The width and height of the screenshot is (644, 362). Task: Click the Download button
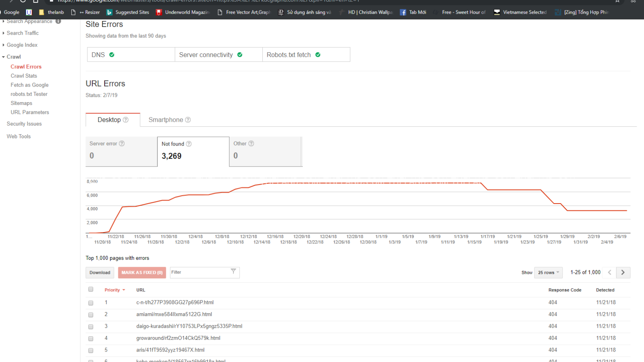click(x=100, y=273)
